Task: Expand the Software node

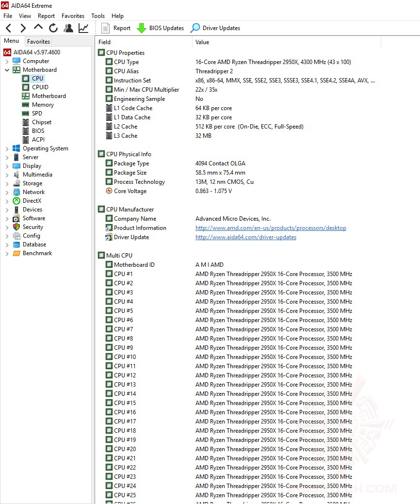Action: coord(7,218)
